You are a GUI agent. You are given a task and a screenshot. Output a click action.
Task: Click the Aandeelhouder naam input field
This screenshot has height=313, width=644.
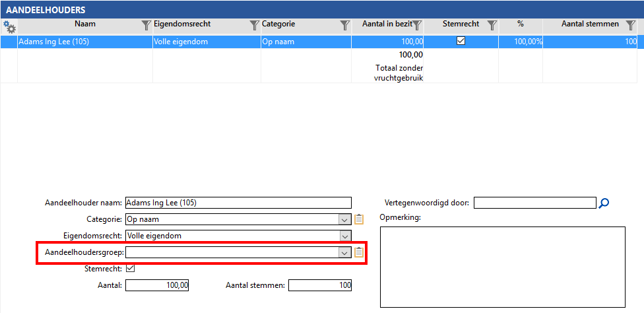(x=238, y=203)
